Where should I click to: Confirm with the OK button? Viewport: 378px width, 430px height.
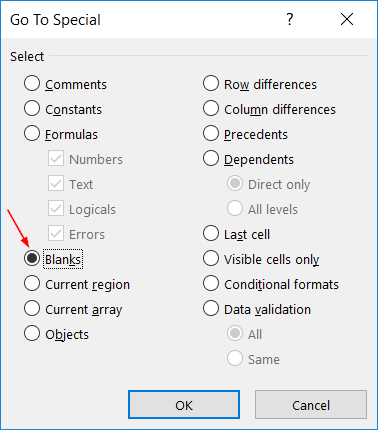click(x=184, y=405)
